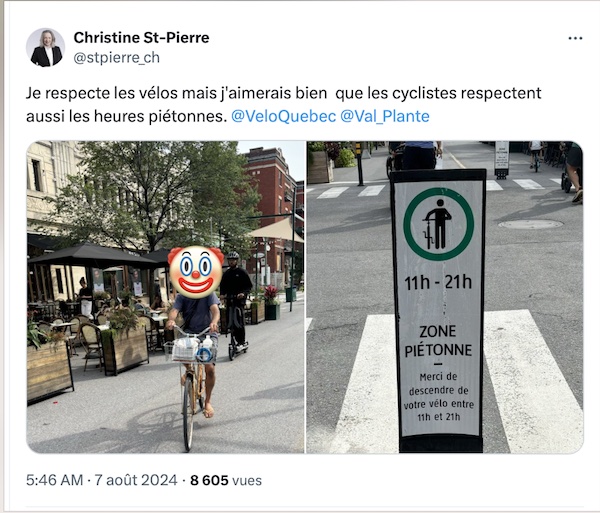Click the 5:46 AM timestamp
Viewport: 600px width, 513px height.
click(x=54, y=480)
